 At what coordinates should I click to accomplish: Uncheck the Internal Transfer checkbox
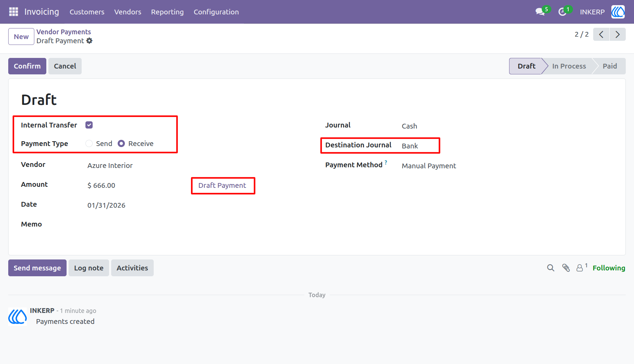click(x=89, y=125)
